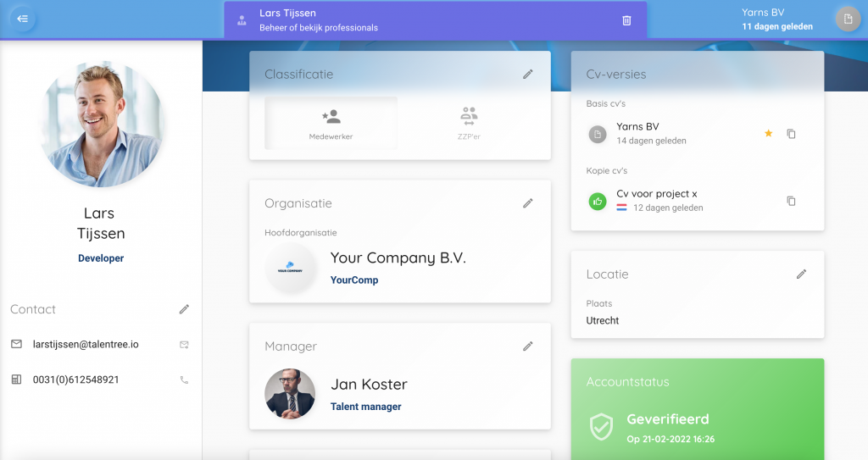868x460 pixels.
Task: Edit Contact details with pencil icon
Action: pyautogui.click(x=184, y=309)
